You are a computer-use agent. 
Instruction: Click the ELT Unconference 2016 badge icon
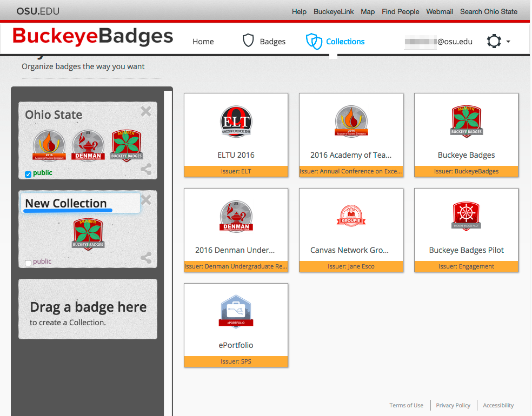click(236, 122)
